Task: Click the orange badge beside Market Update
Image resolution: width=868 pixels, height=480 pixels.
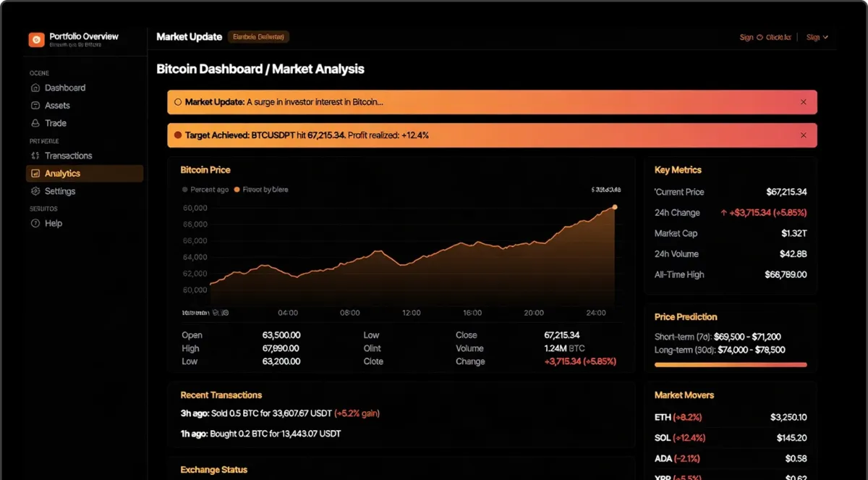Action: 259,37
